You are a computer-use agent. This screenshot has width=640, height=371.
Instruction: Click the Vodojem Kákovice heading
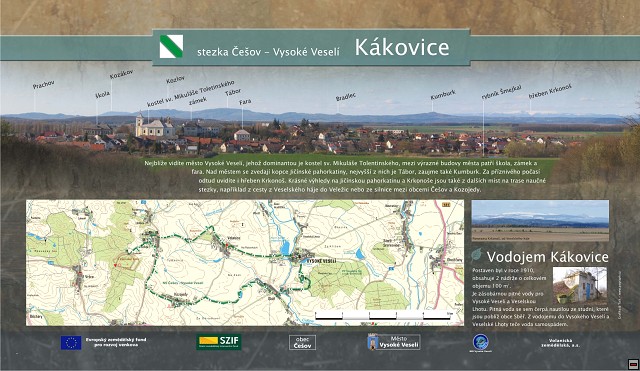[x=547, y=257]
